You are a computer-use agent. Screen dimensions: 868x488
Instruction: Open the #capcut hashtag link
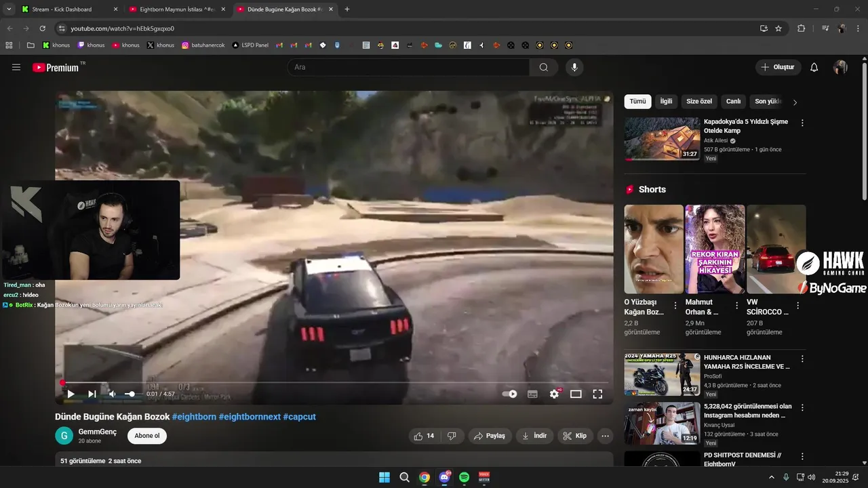click(x=299, y=417)
